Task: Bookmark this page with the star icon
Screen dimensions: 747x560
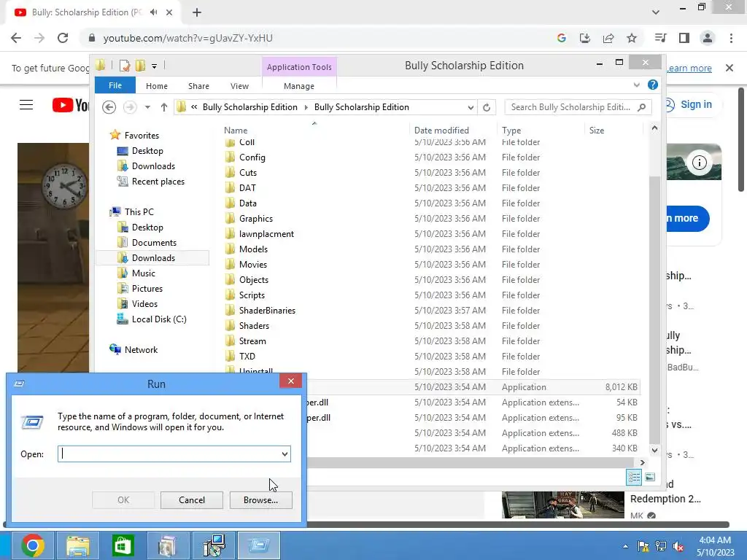Action: (632, 38)
